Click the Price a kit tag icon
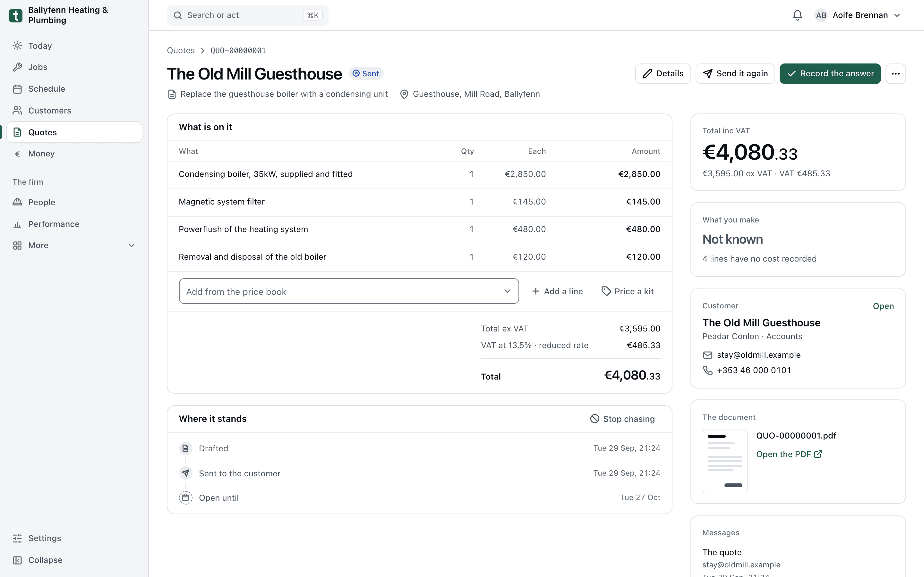Screen dimensions: 924x577 tap(606, 291)
